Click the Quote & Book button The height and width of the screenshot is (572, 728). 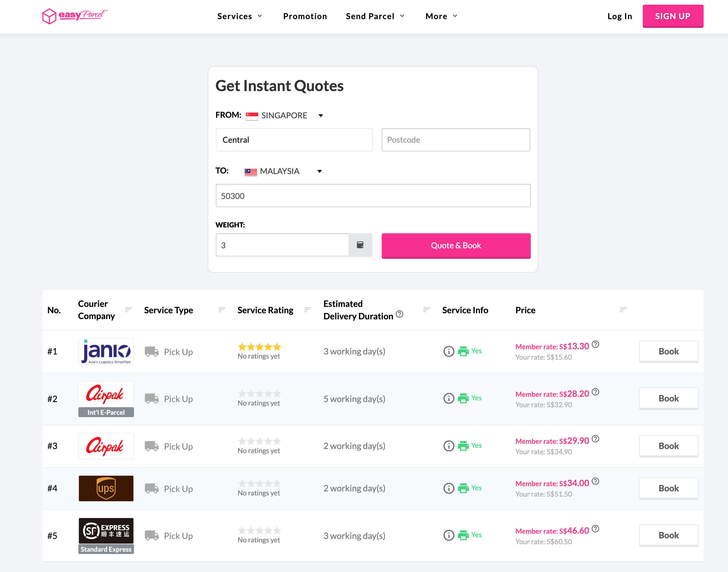click(456, 245)
